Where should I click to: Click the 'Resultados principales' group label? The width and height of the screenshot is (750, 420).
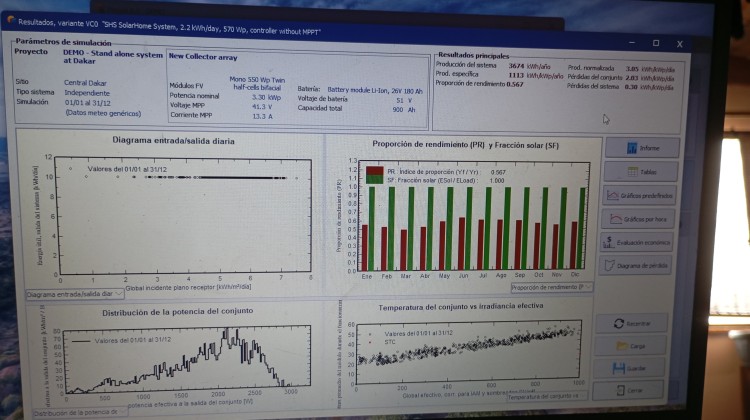(x=473, y=55)
